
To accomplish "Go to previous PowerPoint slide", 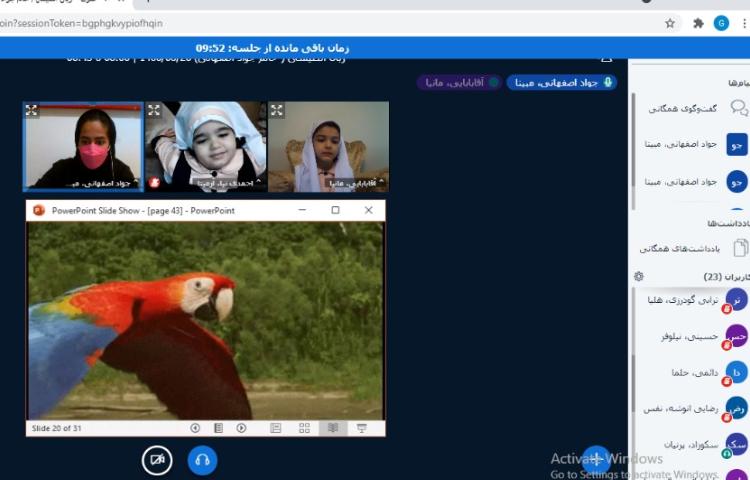I will click(x=195, y=428).
